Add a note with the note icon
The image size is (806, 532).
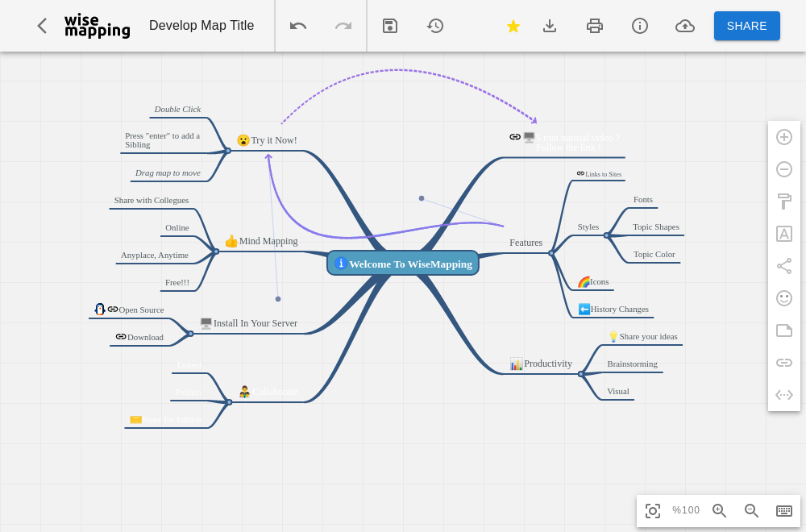(784, 330)
